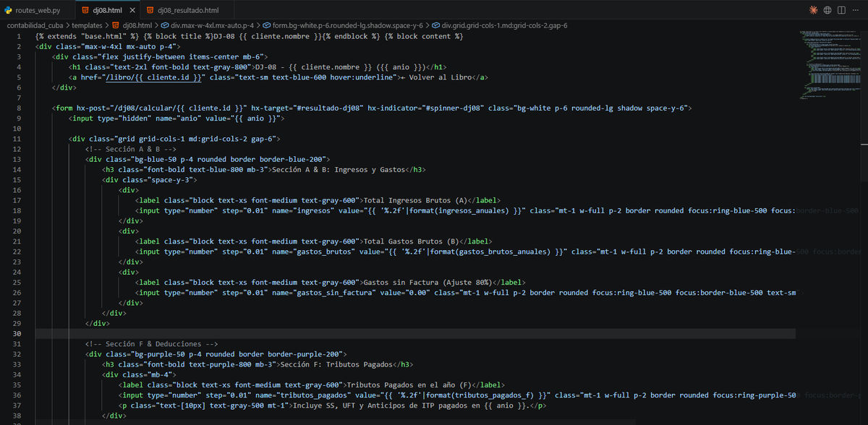The width and height of the screenshot is (868, 425).
Task: Click the globe preview icon in editor toolbar
Action: point(827,10)
